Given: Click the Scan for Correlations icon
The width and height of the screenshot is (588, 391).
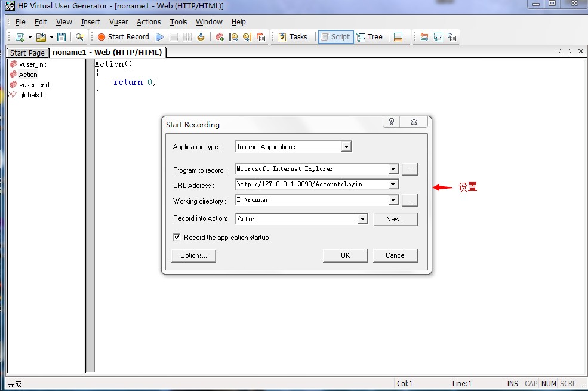Looking at the screenshot, I should click(424, 37).
